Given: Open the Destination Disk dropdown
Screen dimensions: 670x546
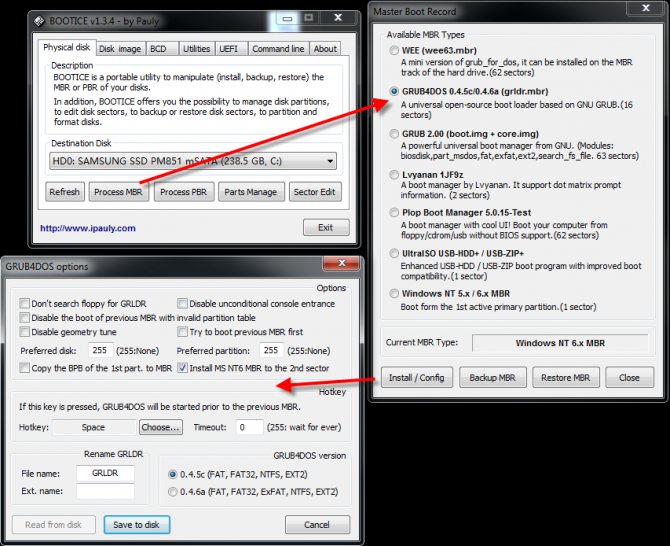Looking at the screenshot, I should pyautogui.click(x=193, y=161).
